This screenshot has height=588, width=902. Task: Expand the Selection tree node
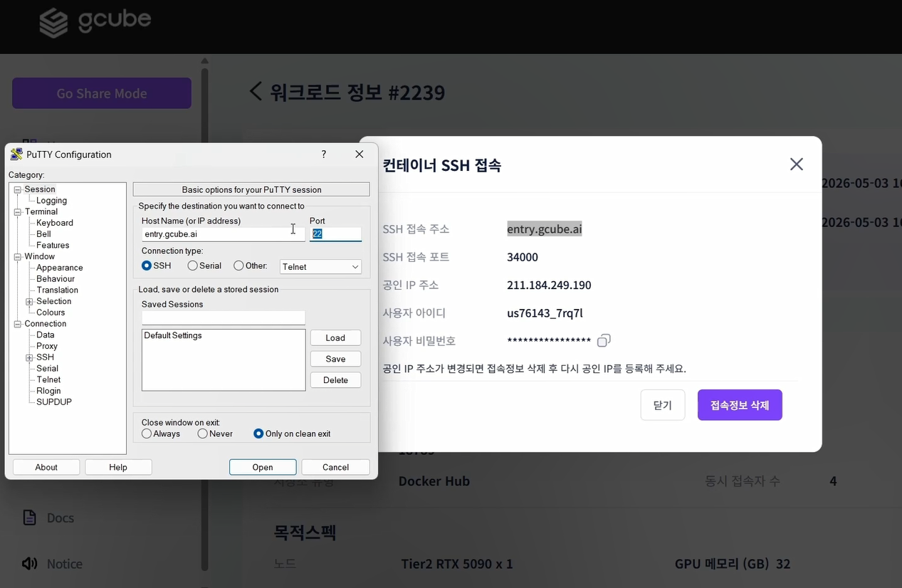click(29, 301)
